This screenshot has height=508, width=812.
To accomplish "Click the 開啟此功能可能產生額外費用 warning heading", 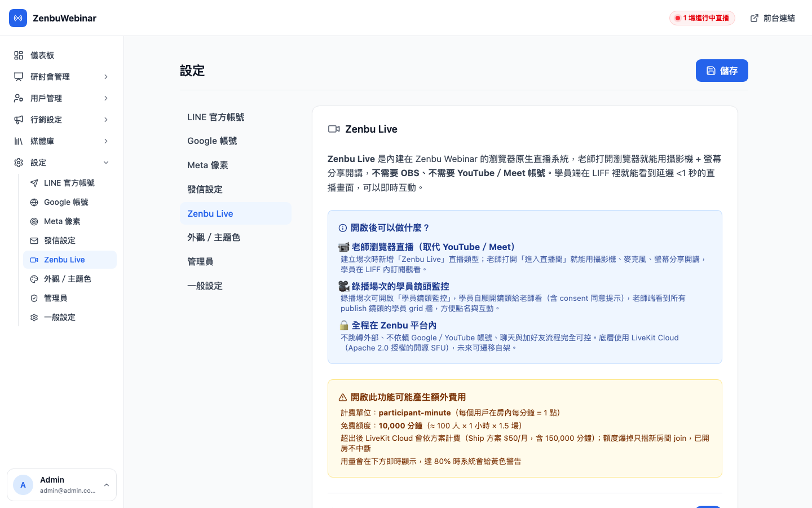I will pos(408,397).
